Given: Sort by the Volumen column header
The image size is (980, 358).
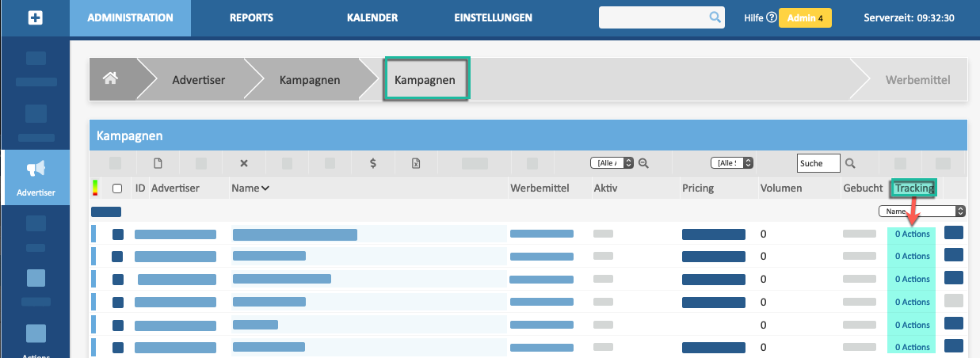Looking at the screenshot, I should point(781,189).
